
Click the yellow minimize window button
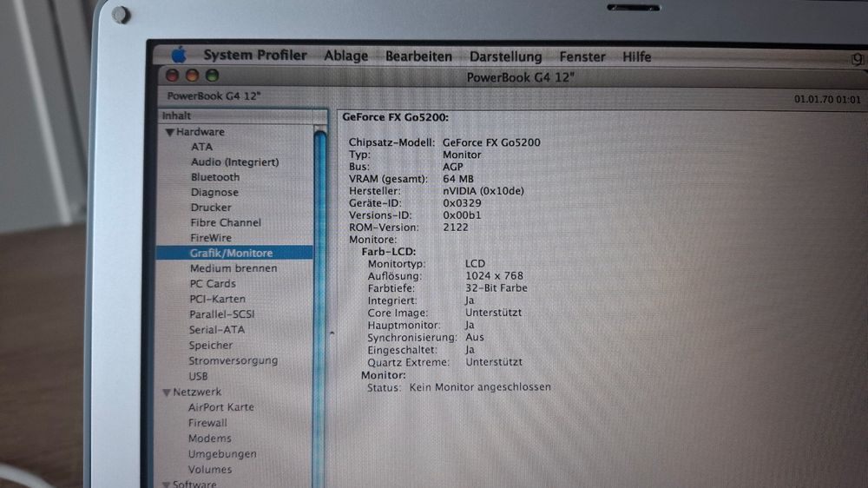pos(192,76)
